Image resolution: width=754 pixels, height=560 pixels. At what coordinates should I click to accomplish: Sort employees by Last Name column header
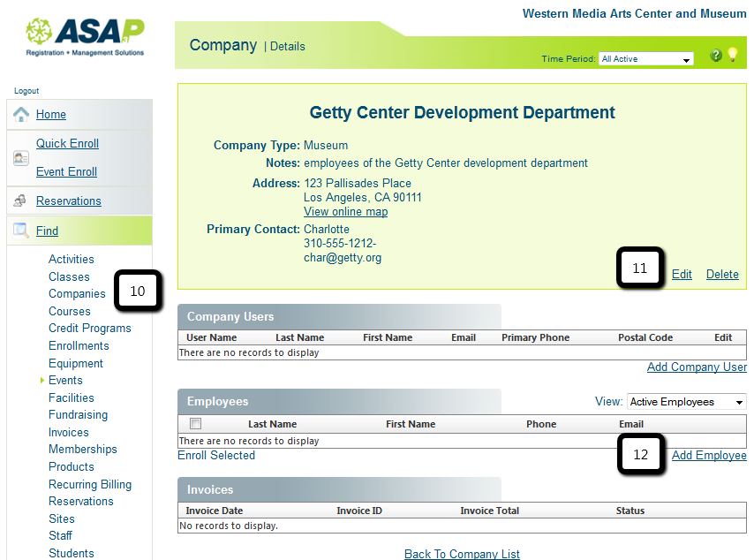click(x=272, y=424)
